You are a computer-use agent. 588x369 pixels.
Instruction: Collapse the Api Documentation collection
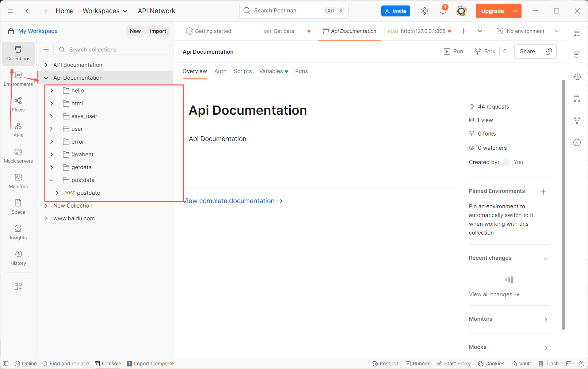[x=46, y=78]
